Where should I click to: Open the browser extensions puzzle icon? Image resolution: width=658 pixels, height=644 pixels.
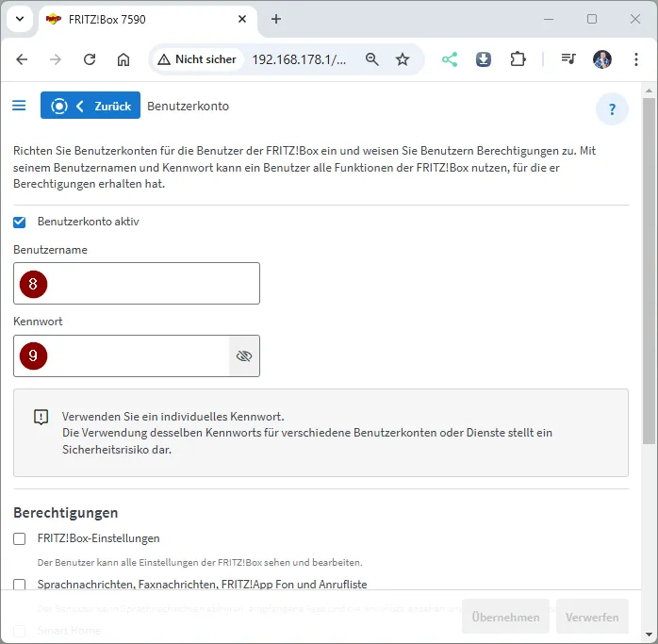click(x=518, y=59)
